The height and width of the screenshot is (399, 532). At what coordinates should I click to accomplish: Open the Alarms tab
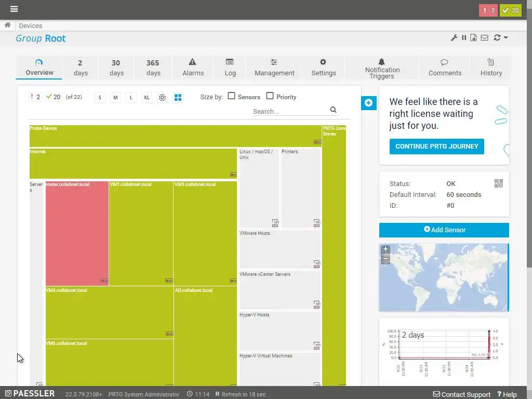tap(193, 68)
